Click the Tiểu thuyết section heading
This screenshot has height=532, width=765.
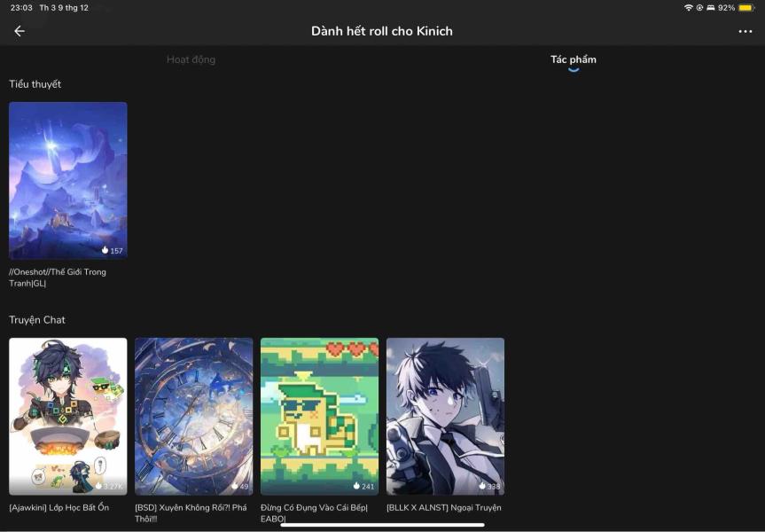(35, 84)
